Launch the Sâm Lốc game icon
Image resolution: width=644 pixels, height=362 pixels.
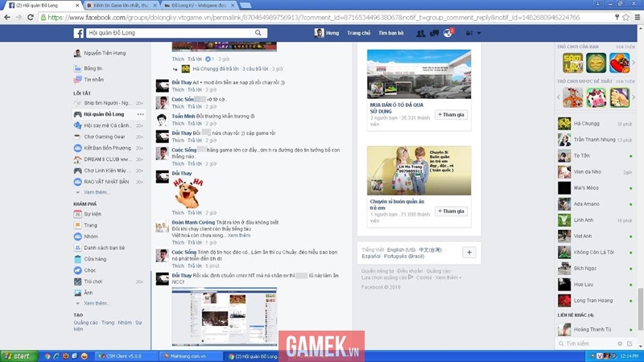tap(572, 63)
